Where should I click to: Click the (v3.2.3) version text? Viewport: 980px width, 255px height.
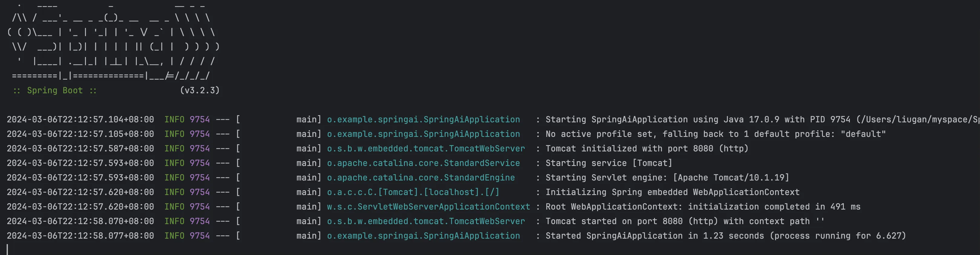(200, 91)
